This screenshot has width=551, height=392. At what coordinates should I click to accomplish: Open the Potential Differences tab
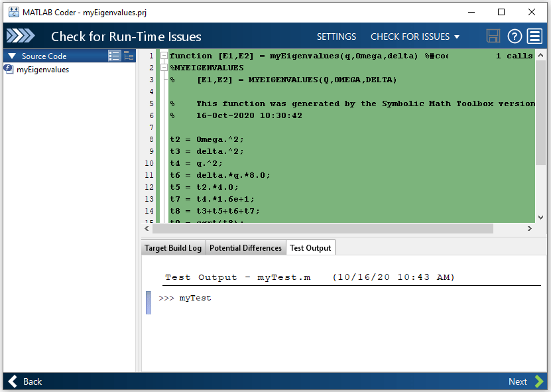(245, 248)
